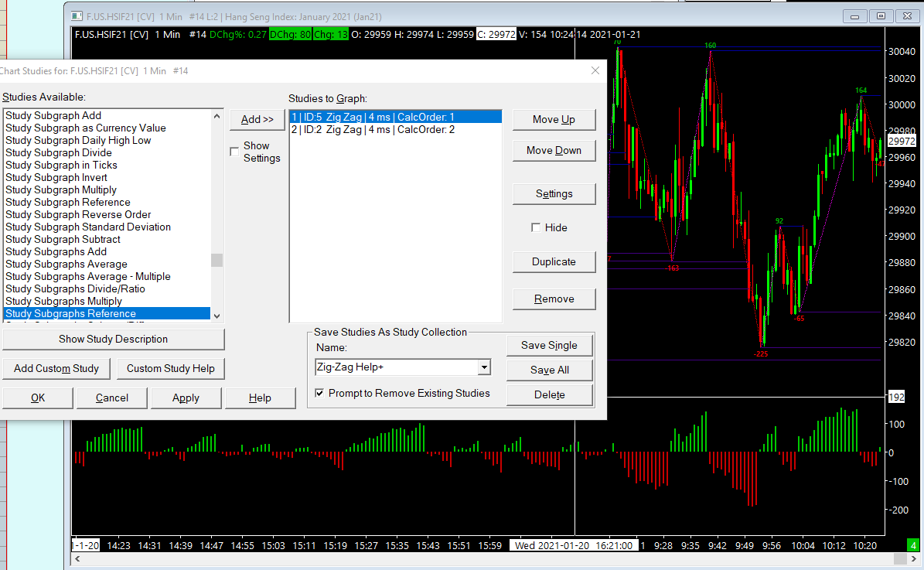924x570 pixels.
Task: Click the -225 zig zag label
Action: 761,354
